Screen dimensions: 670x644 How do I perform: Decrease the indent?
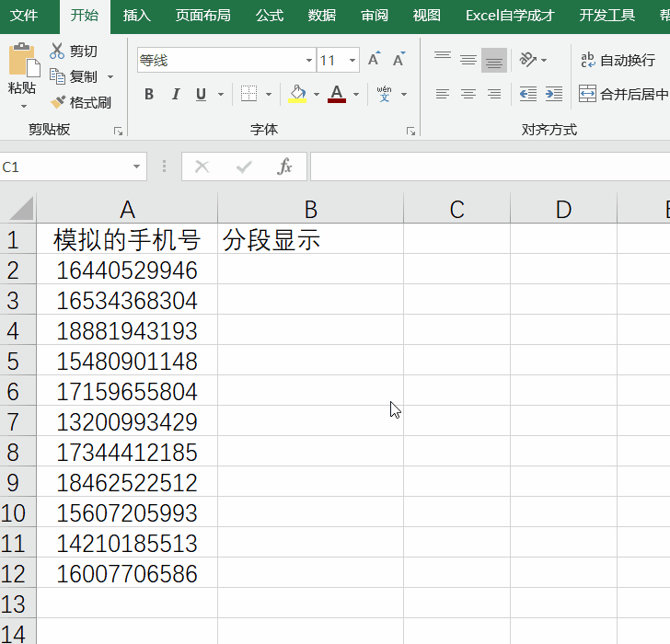click(528, 94)
